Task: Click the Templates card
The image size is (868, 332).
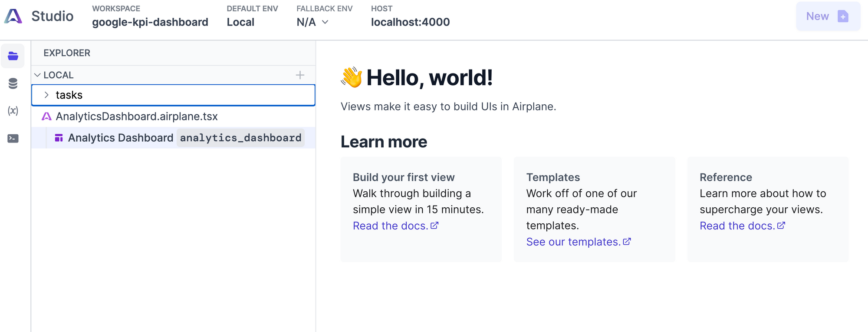Action: (x=595, y=209)
